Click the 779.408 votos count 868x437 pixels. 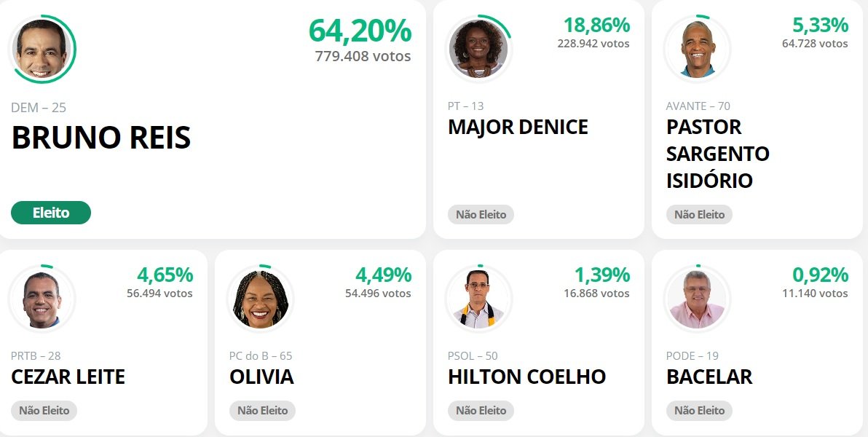[x=363, y=56]
